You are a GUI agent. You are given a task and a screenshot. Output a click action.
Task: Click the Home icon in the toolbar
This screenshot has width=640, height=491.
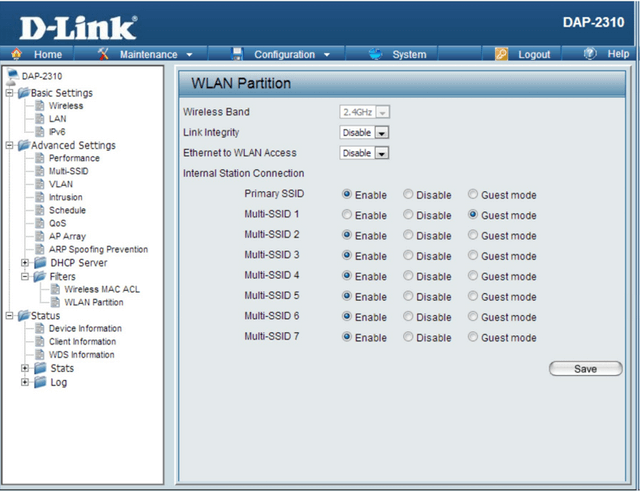pos(17,54)
